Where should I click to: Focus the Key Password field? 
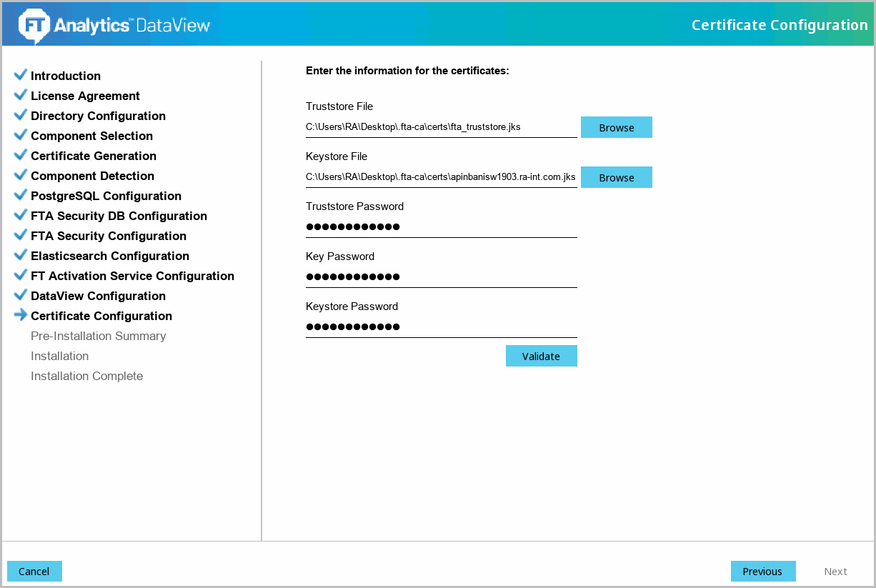[x=441, y=277]
